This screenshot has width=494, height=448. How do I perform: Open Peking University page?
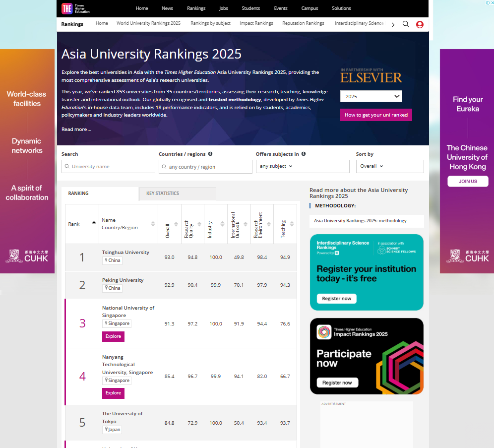(x=123, y=280)
